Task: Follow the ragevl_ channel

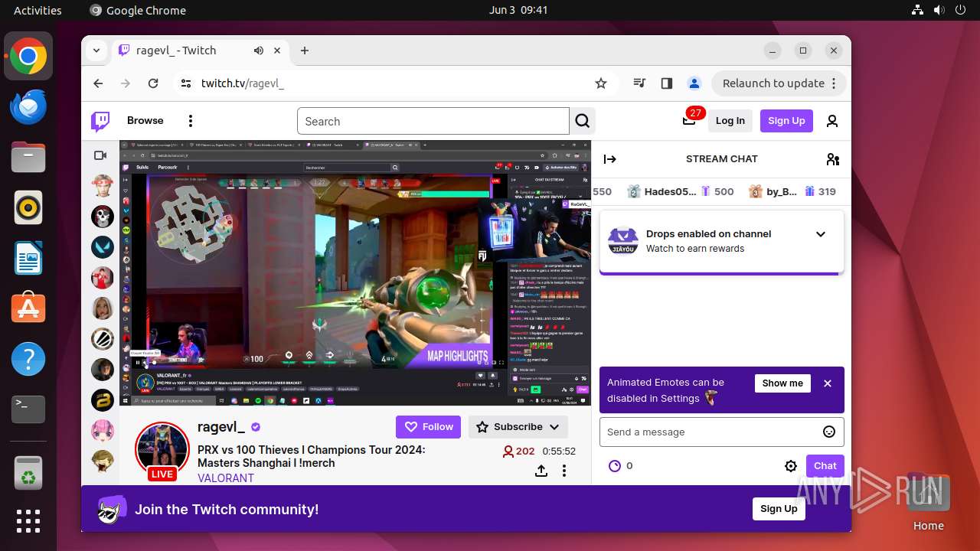Action: click(429, 427)
